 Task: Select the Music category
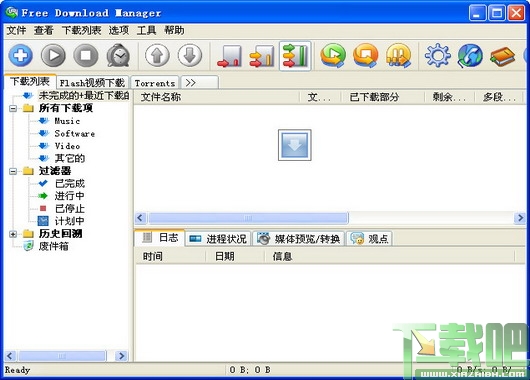click(x=67, y=121)
